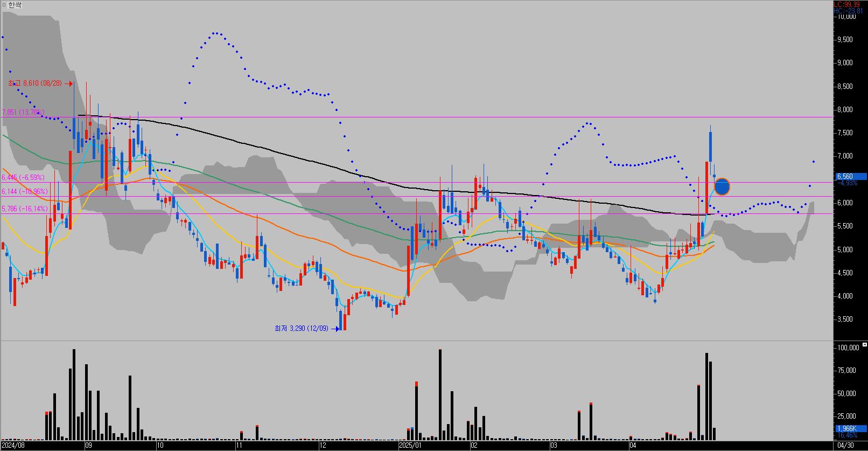868x451 pixels.
Task: Click the small square icon beside 한싹
Action: 4,4
